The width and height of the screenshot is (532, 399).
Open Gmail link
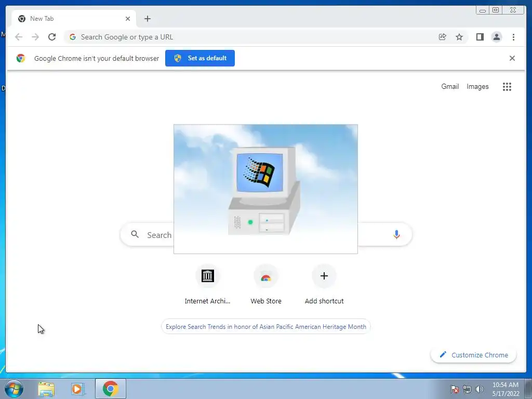point(450,87)
